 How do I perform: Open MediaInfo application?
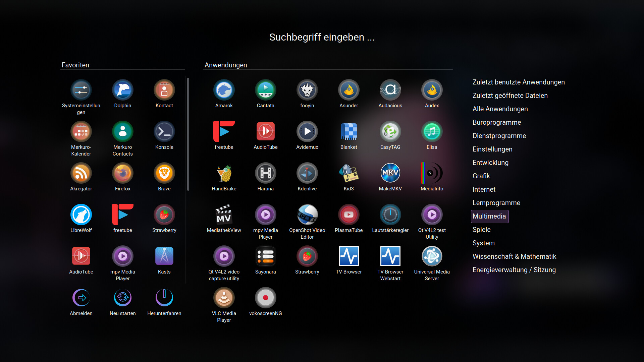pyautogui.click(x=432, y=177)
